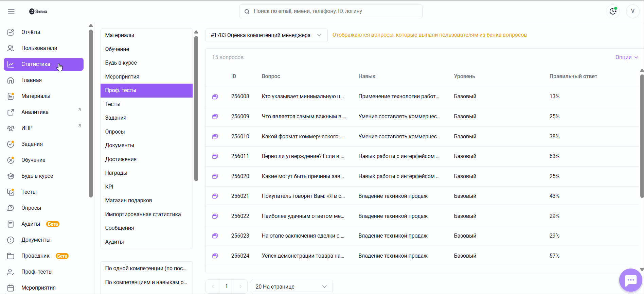Select Опросы in statistics submenu
The height and width of the screenshot is (294, 644).
(115, 132)
